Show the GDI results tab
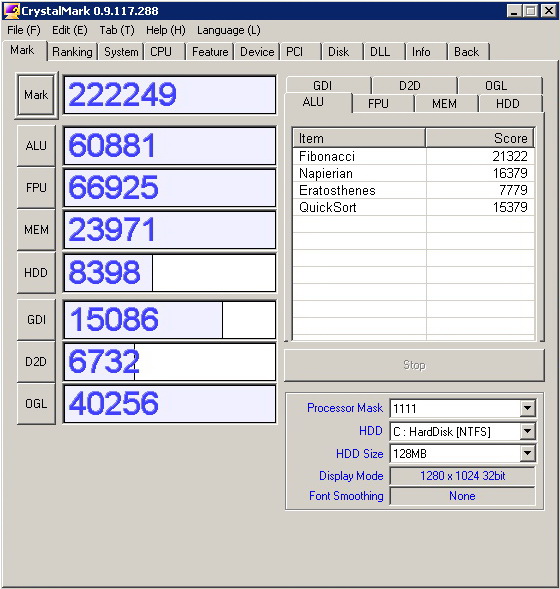Screen dimensions: 560x589 click(329, 86)
